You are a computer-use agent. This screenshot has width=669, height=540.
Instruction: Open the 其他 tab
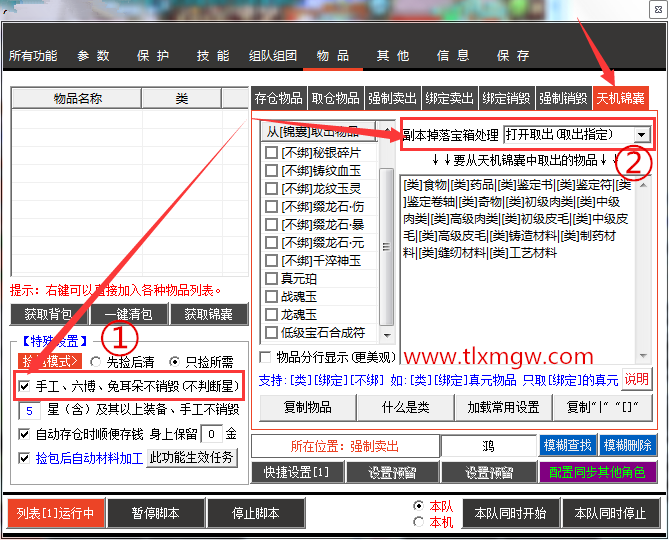(x=393, y=55)
